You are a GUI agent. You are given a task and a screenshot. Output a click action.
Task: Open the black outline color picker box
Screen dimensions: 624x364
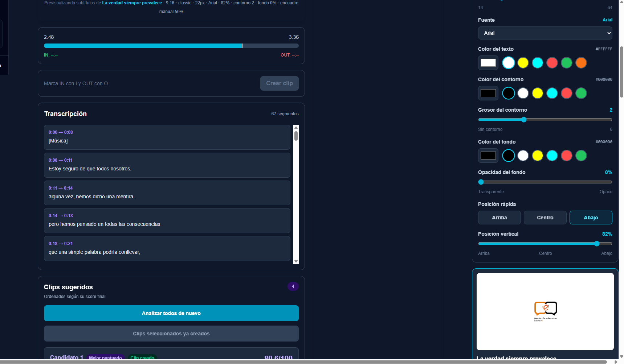click(x=488, y=93)
